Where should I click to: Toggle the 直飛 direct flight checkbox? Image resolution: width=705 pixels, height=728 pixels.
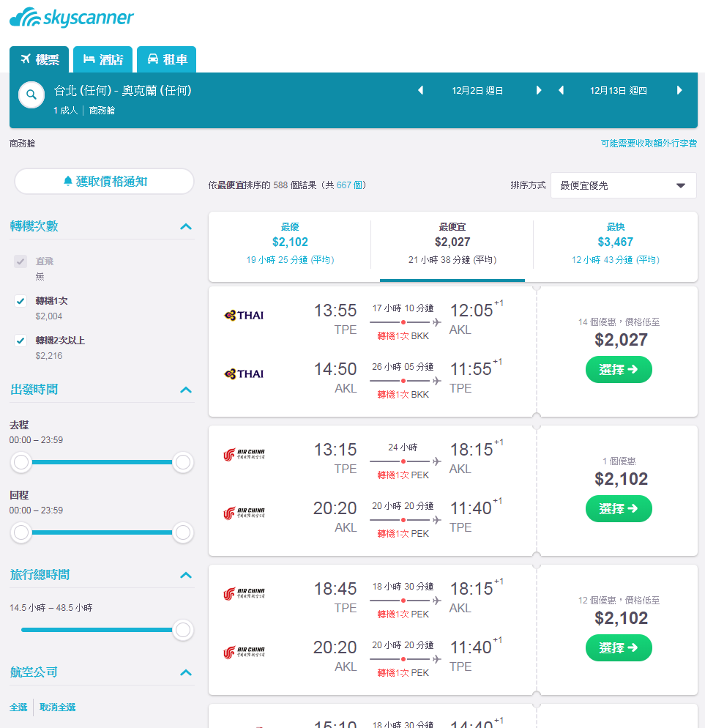(20, 261)
